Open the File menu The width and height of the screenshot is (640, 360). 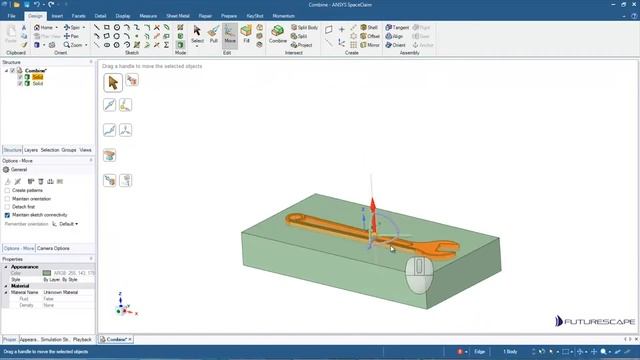coord(11,16)
